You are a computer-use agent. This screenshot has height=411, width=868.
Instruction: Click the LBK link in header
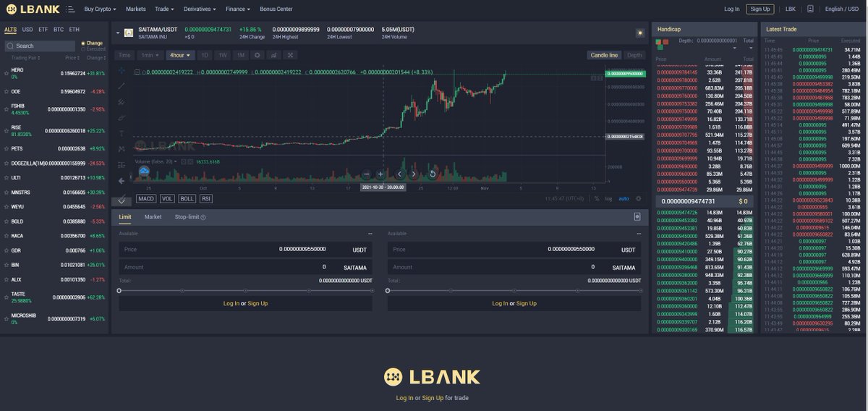[790, 9]
